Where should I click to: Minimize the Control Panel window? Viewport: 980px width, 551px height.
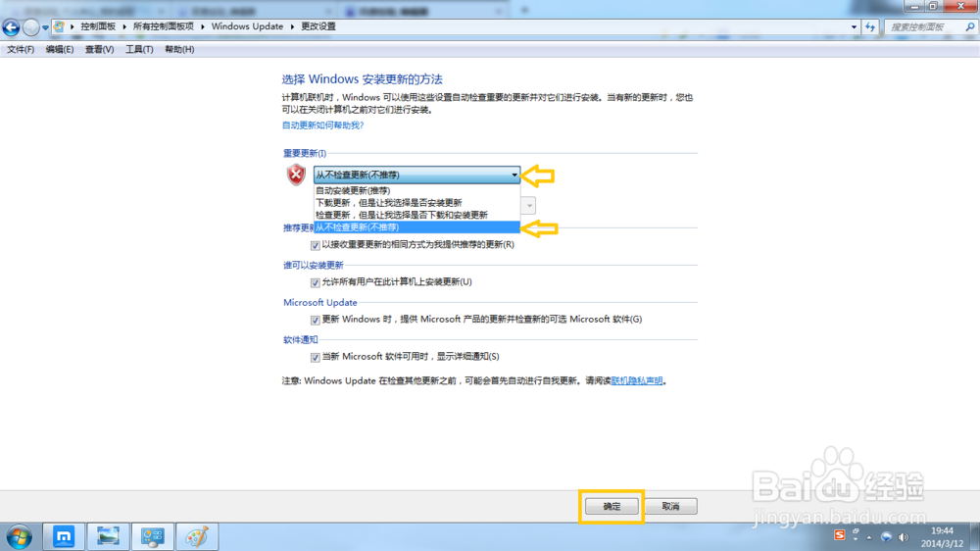pyautogui.click(x=913, y=6)
